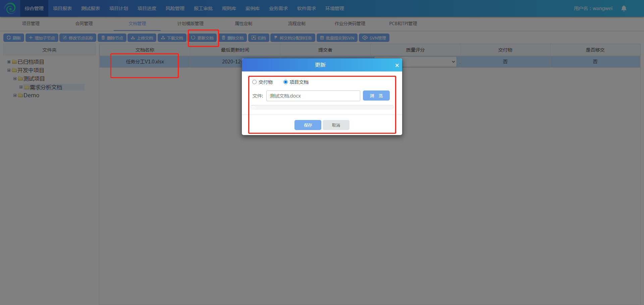Switch to the 合同管理 tab
Screen dimensions: 644x305
(x=84, y=23)
